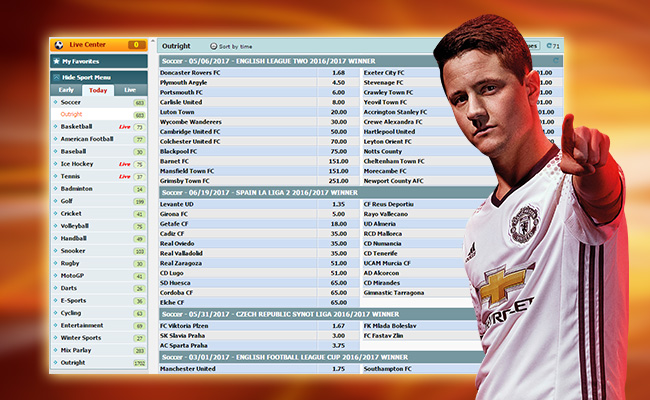Screen dimensions: 650x400
Task: Click the Soccer event count badge
Action: [139, 102]
